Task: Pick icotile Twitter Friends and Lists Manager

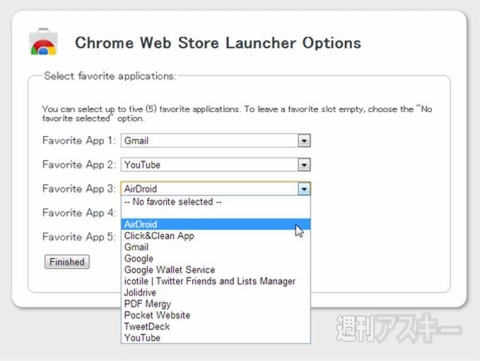Action: (x=216, y=281)
